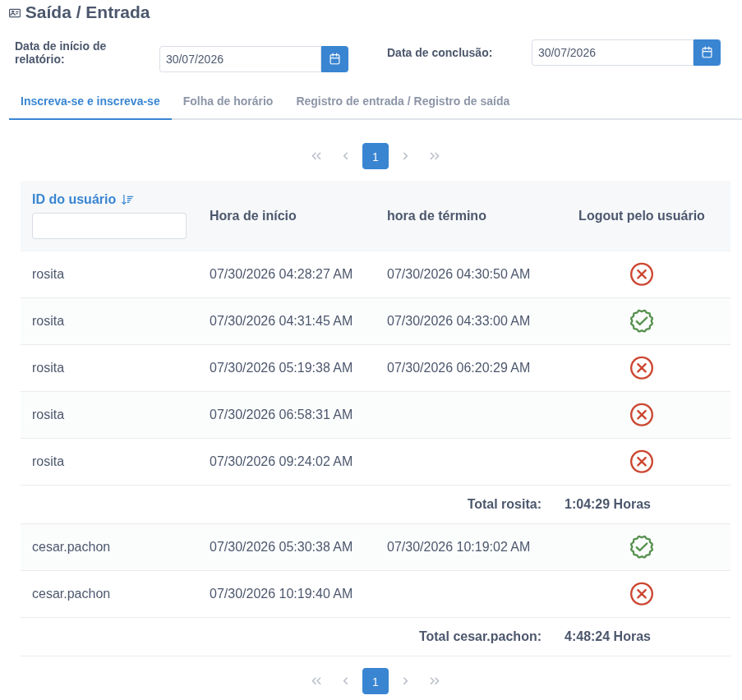
Task: Open Registro de entrada / Registro de saída tab
Action: coord(403,101)
